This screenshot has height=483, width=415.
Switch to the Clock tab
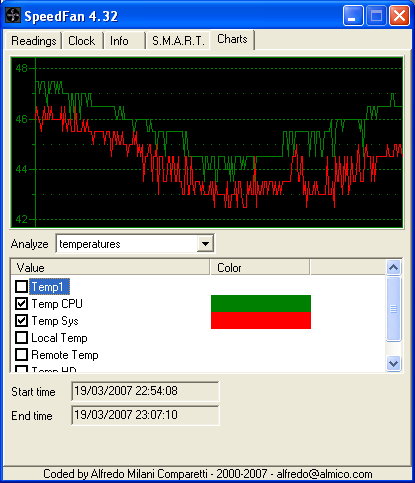82,41
